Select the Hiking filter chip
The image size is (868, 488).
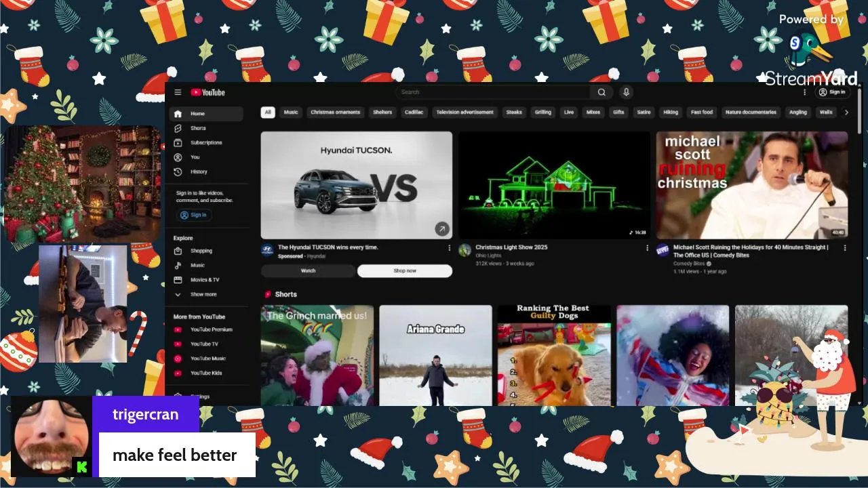pyautogui.click(x=671, y=113)
